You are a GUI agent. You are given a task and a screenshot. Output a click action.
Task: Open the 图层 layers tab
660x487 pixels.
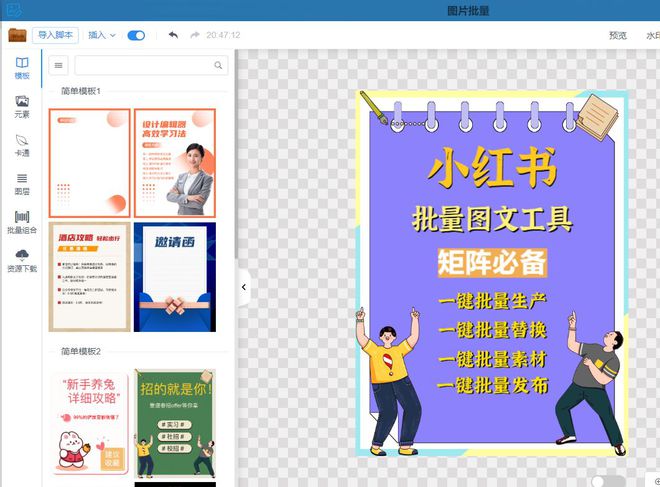coord(22,184)
